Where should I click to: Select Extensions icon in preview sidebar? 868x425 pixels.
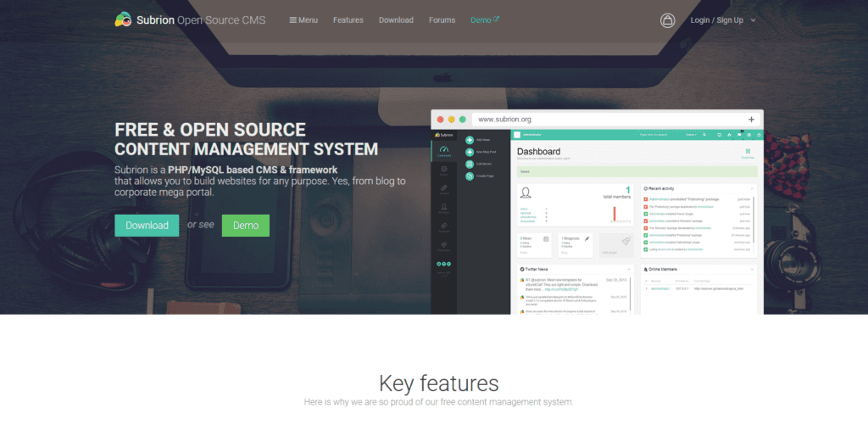click(x=444, y=245)
